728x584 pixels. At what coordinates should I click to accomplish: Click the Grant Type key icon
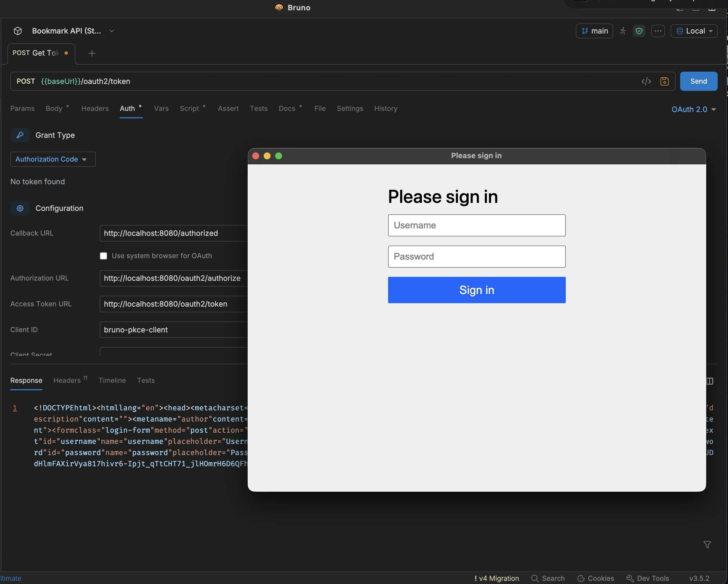[20, 135]
